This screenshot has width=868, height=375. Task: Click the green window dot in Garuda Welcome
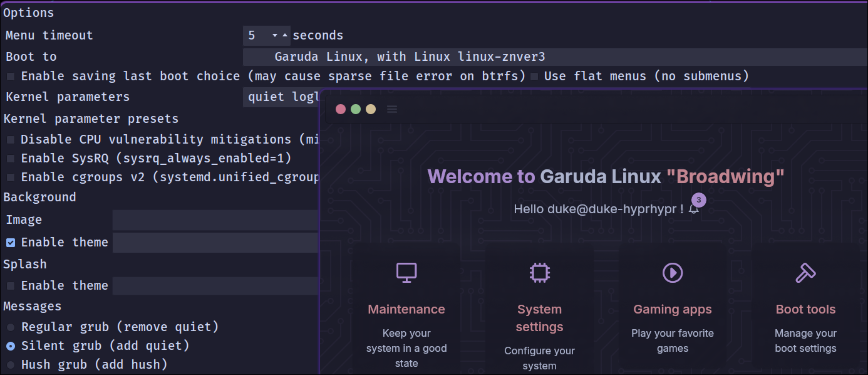tap(356, 109)
